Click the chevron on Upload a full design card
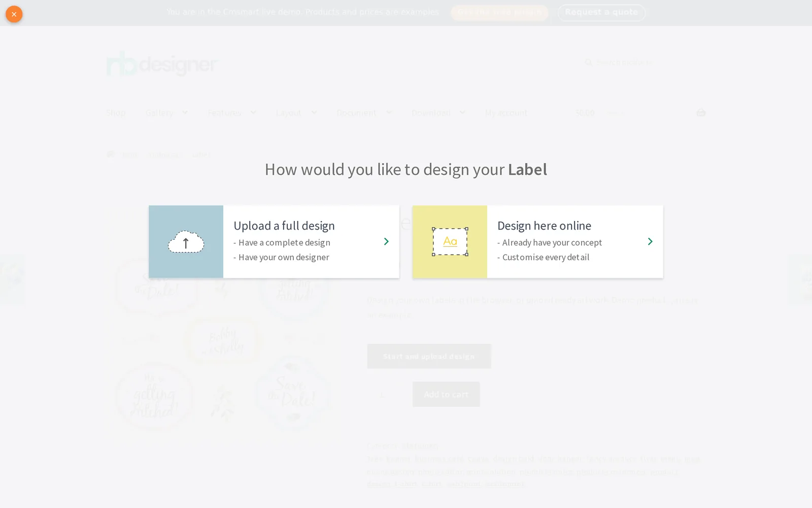Viewport: 812px width, 508px height. (x=386, y=241)
